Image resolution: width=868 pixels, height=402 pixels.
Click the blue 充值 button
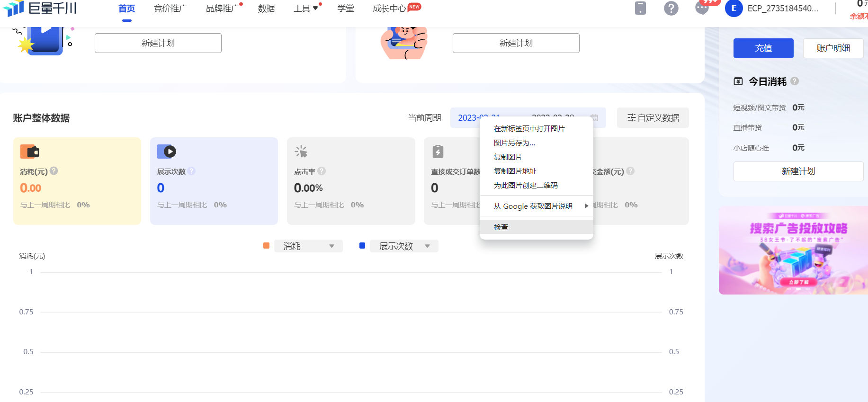click(763, 48)
